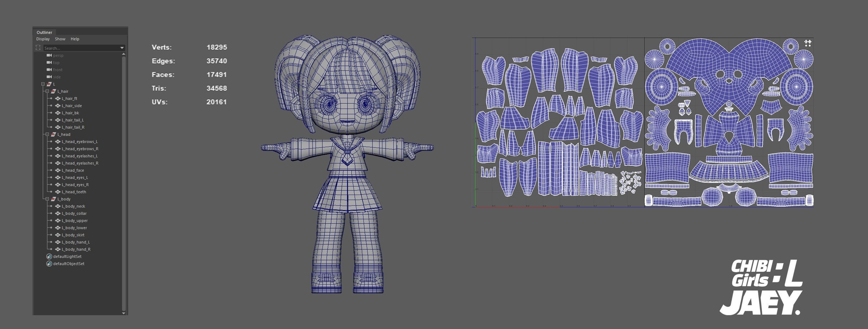Open the Help menu in Outliner
The width and height of the screenshot is (868, 329).
75,39
